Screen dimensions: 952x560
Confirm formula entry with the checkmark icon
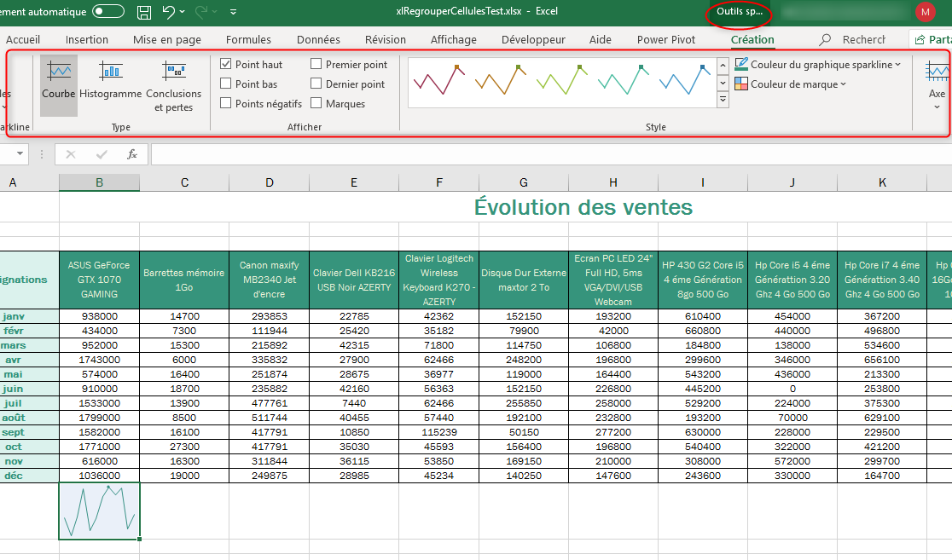102,154
